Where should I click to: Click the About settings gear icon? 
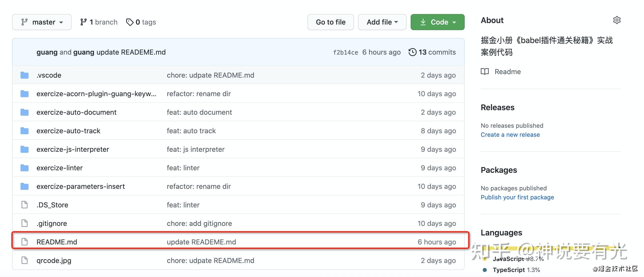click(x=617, y=20)
